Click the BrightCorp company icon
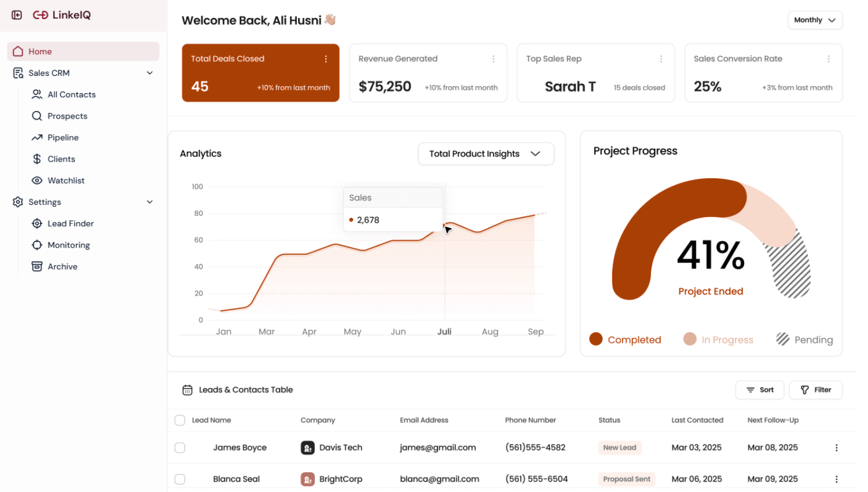 point(307,479)
